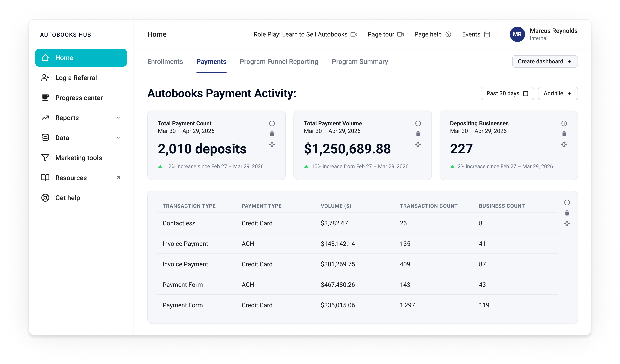Click the AUTOBOOKS HUB logo text
Image resolution: width=620 pixels, height=364 pixels.
(65, 35)
